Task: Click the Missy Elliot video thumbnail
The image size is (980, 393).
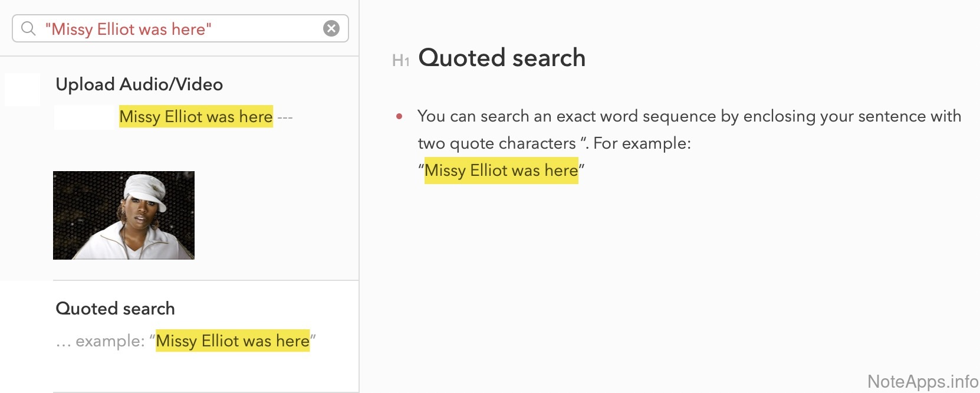Action: pos(124,215)
